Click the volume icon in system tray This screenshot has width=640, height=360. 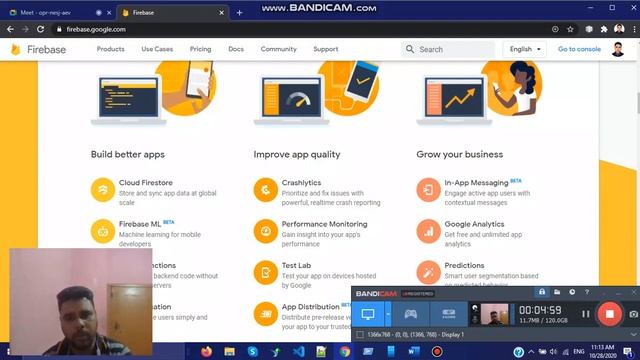553,351
